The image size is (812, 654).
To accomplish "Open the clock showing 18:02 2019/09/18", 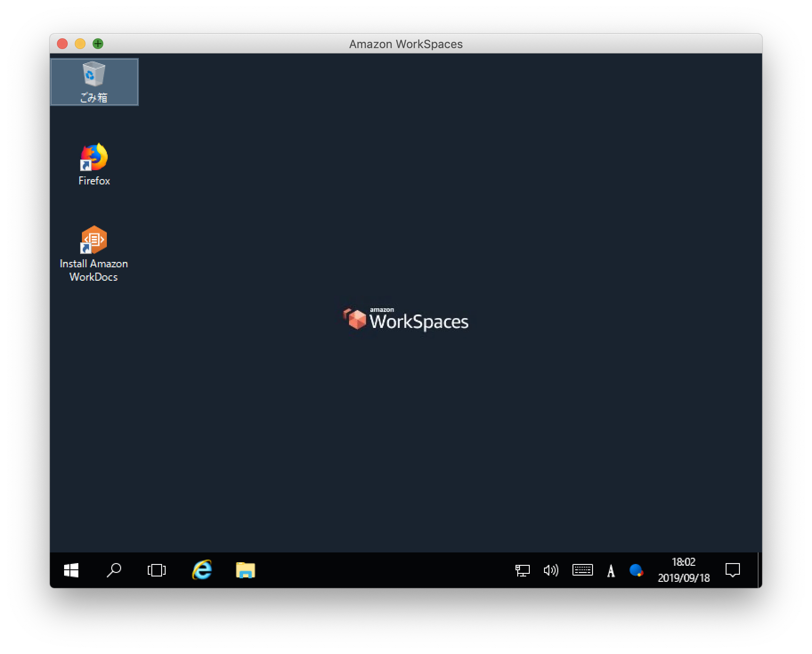I will pyautogui.click(x=684, y=570).
